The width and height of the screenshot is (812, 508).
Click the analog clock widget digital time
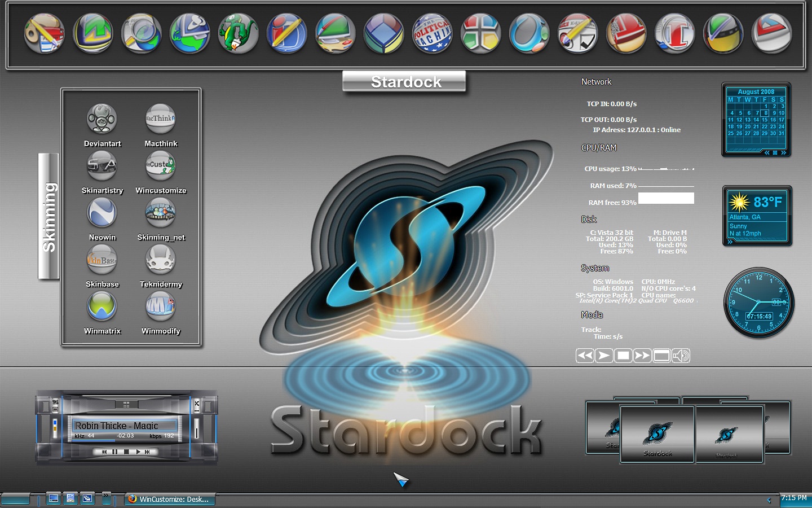click(x=759, y=317)
